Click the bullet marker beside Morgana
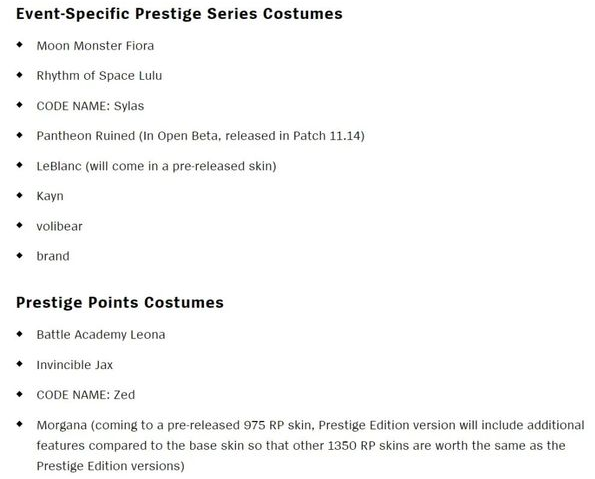595x479 pixels. tap(20, 424)
